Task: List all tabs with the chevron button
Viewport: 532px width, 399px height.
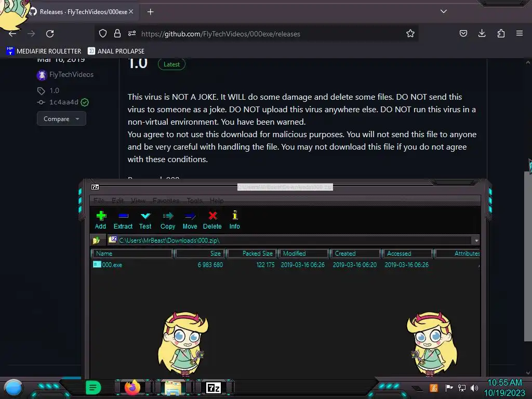Action: [444, 11]
